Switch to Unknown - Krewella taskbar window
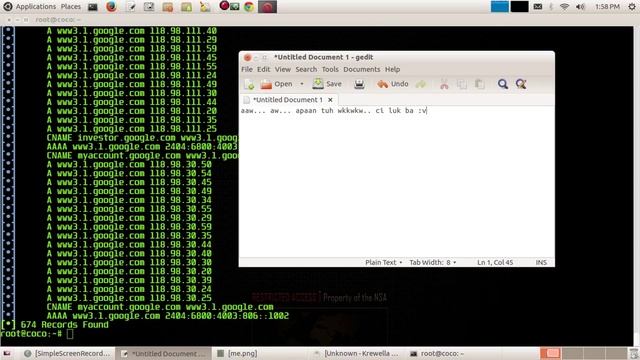640x360 pixels. (x=357, y=353)
